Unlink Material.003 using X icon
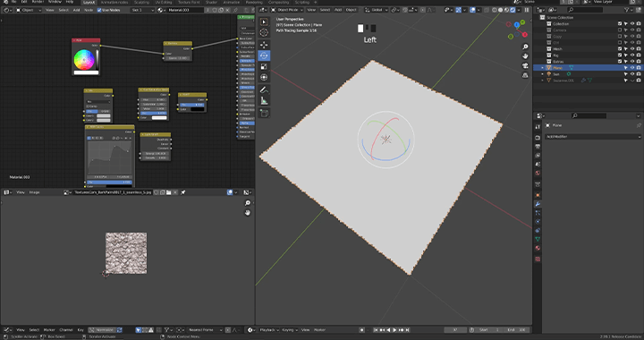The width and height of the screenshot is (644, 340). tap(227, 10)
